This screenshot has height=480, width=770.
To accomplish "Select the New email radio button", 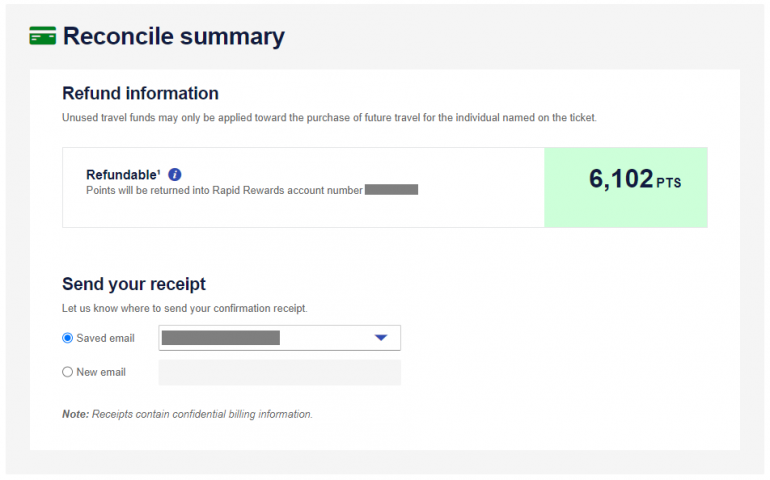I will [x=68, y=372].
